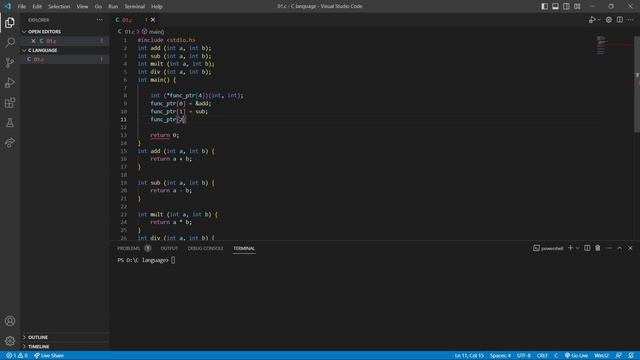Open the Edit menu
This screenshot has width=640, height=360.
[x=37, y=6]
